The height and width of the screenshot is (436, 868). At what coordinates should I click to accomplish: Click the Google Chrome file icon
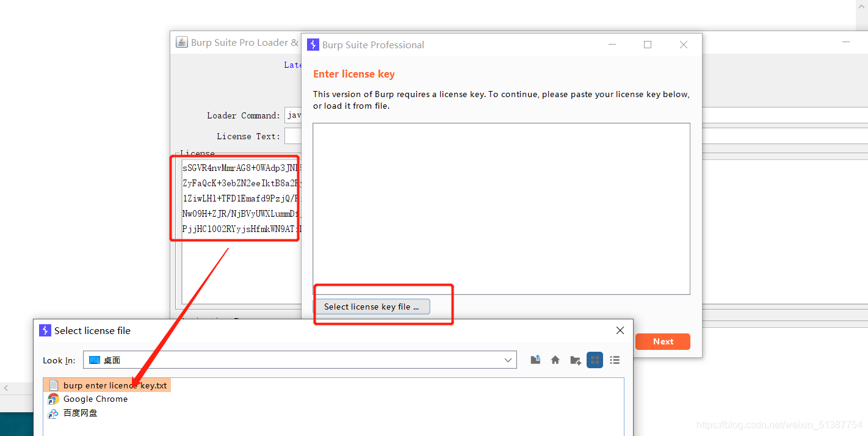coord(53,399)
